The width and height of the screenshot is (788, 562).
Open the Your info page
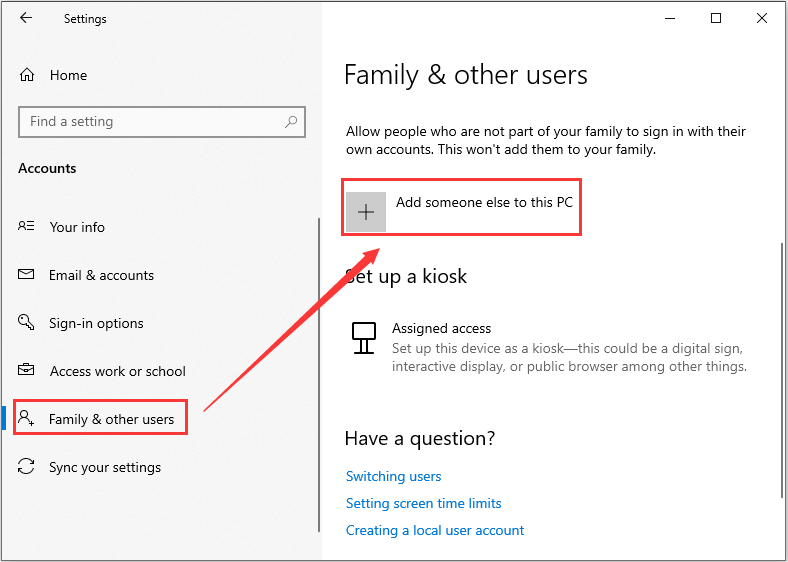77,227
